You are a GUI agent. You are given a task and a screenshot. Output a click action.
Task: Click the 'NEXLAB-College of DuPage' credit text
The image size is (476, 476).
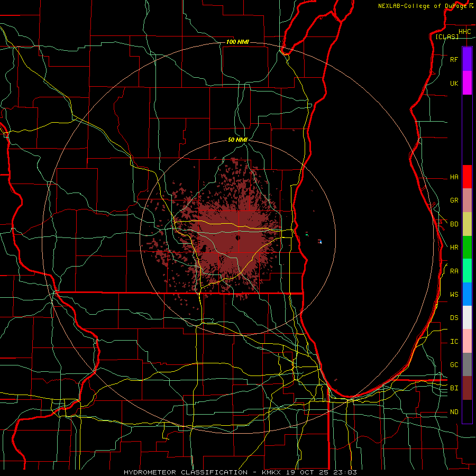[422, 6]
